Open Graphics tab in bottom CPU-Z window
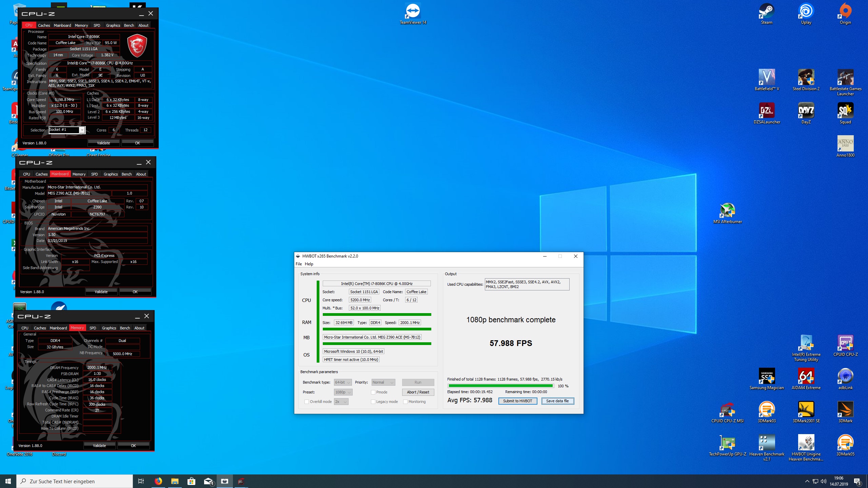Screen dimensions: 868x488 [x=109, y=328]
